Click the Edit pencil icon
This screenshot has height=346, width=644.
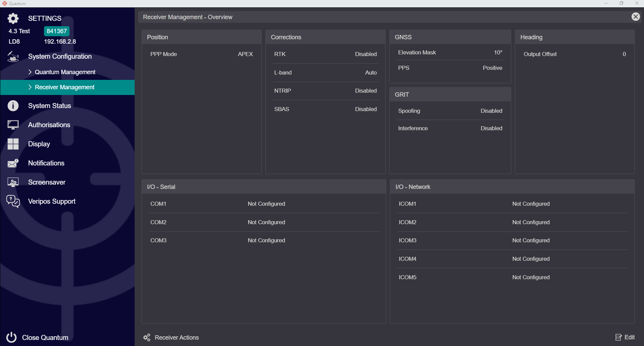click(618, 337)
